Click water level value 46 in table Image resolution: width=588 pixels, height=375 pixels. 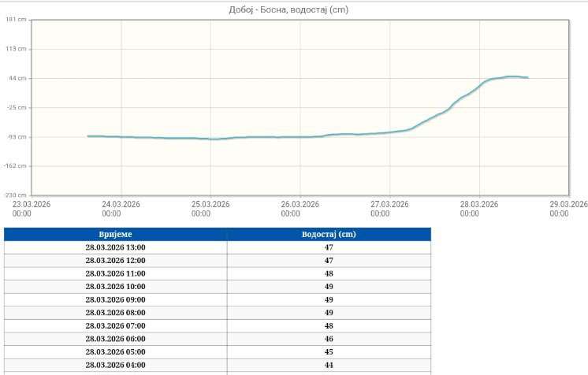(329, 339)
